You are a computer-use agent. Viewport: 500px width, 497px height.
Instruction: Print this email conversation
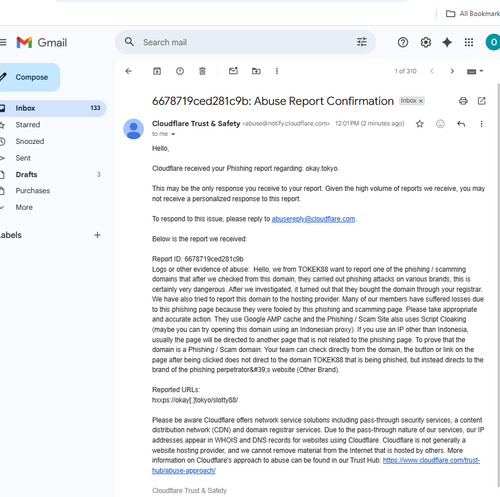click(x=463, y=101)
